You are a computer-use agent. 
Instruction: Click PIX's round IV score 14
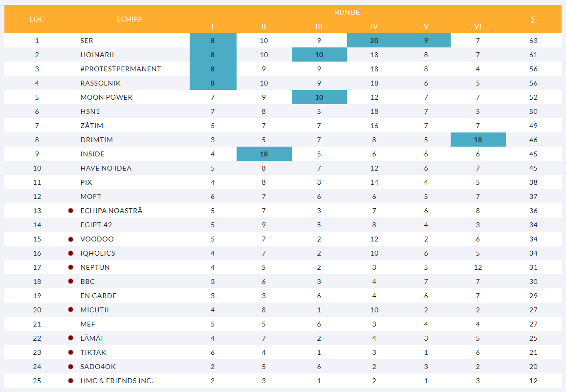coord(374,182)
